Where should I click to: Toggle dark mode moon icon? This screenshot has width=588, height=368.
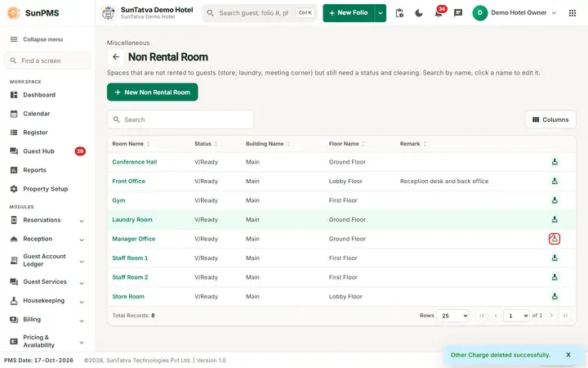coord(419,13)
